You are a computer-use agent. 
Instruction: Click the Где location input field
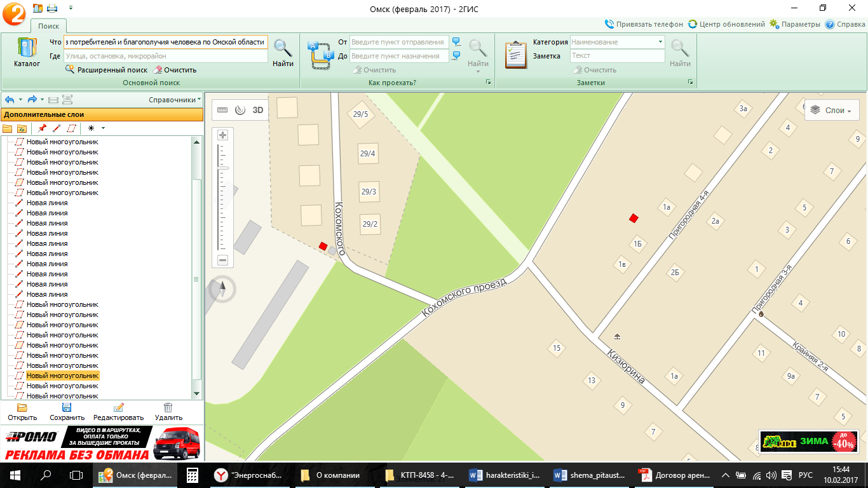tap(165, 56)
